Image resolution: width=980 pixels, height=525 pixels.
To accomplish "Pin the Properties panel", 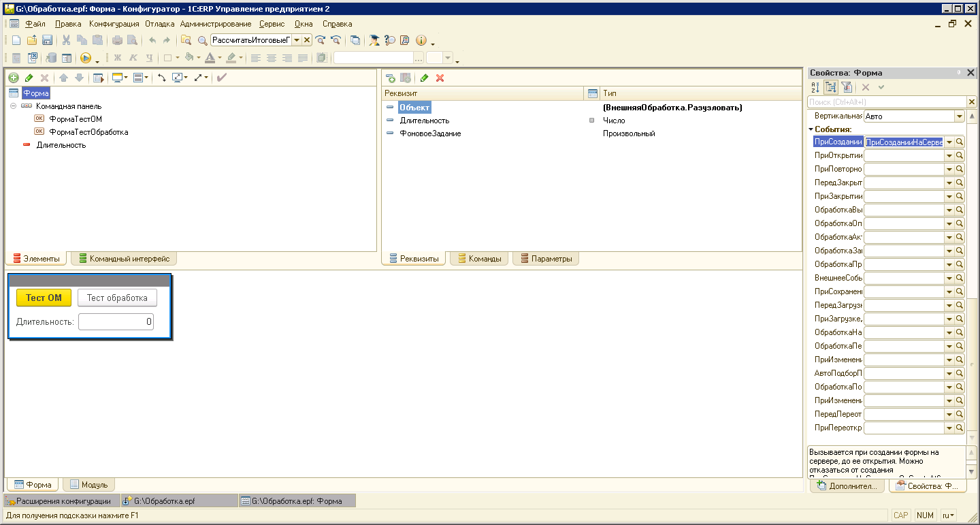I will pos(959,72).
